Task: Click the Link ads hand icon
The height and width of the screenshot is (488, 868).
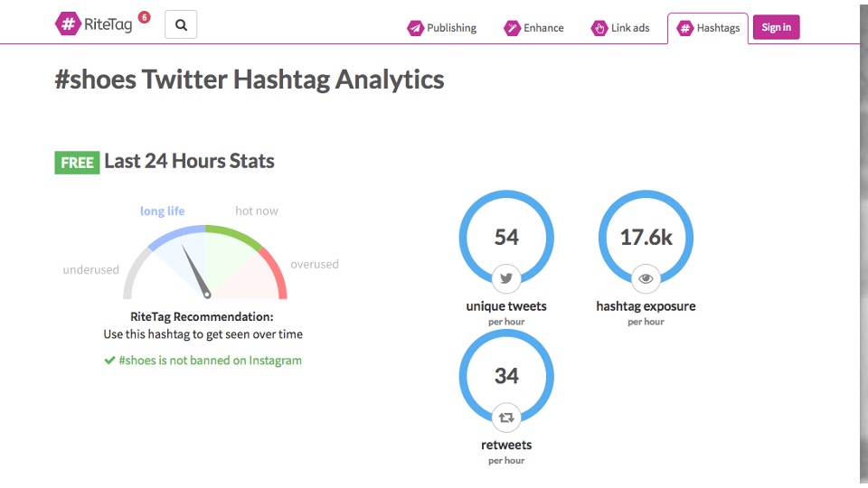Action: click(x=599, y=28)
